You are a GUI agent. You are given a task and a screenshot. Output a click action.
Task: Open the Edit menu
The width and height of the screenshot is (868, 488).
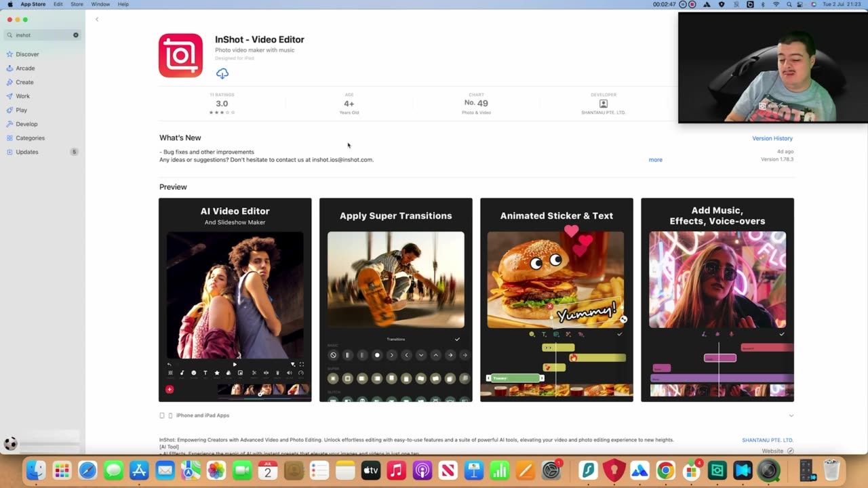(x=58, y=4)
